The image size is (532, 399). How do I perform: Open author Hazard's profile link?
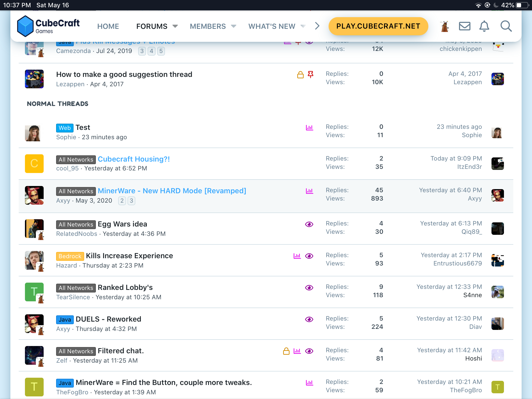tap(66, 265)
